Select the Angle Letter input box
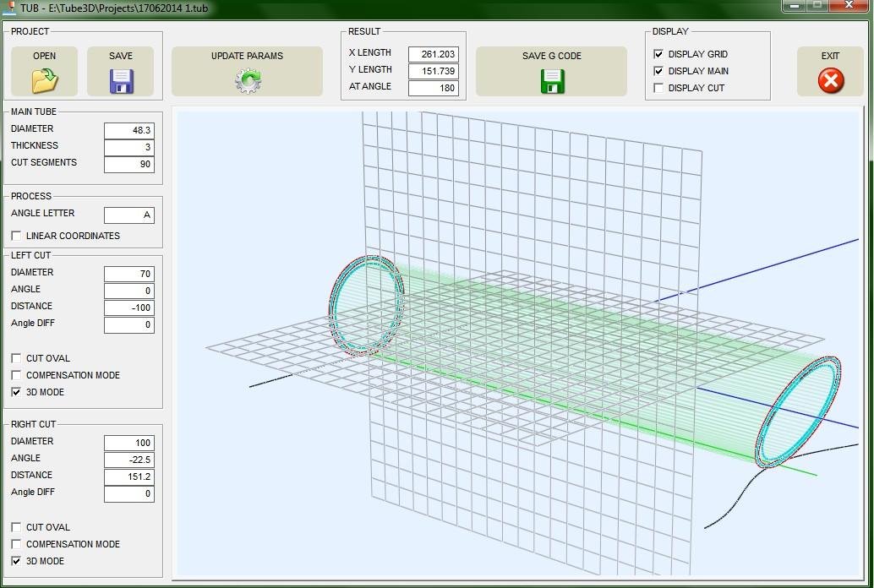This screenshot has width=874, height=588. click(128, 215)
